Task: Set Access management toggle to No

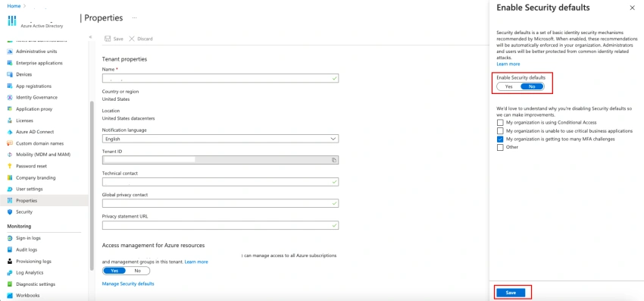Action: point(138,271)
